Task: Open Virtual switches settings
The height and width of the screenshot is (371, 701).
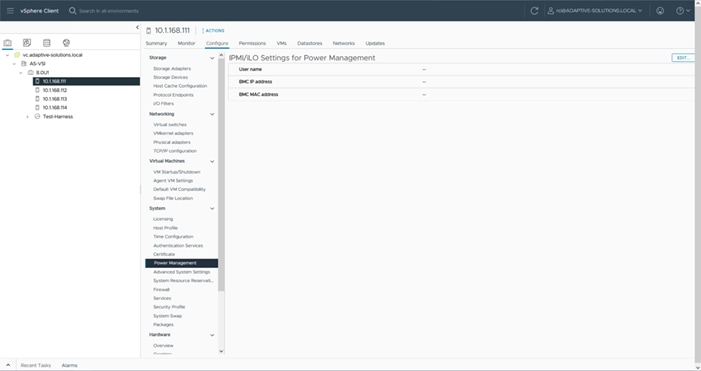Action: click(170, 125)
